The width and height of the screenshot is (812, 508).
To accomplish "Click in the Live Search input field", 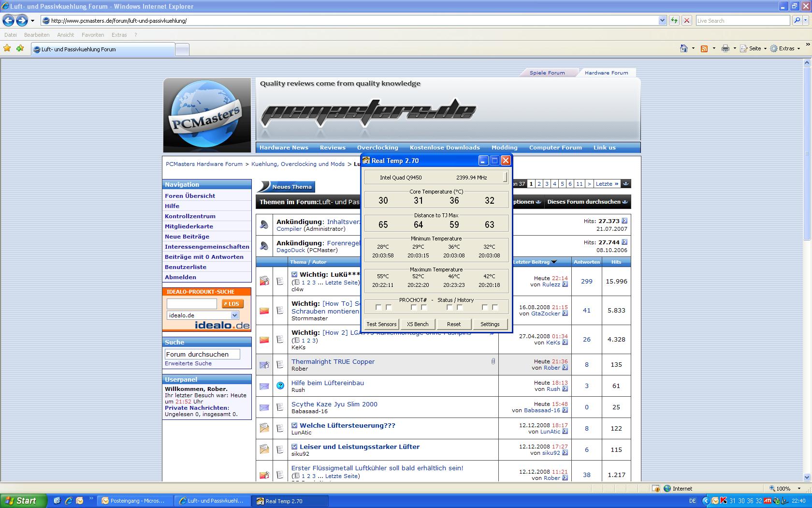I will coord(743,20).
